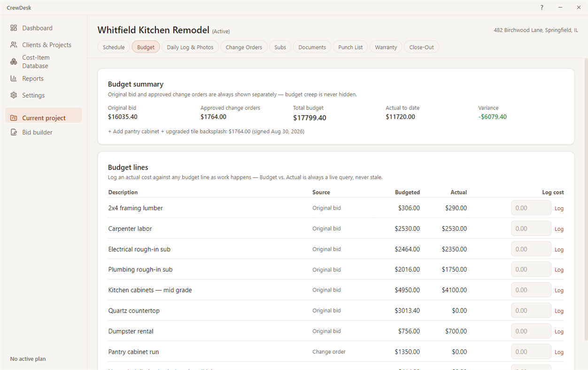Click the Variance value -$6079.40
Screen dimensions: 588x370
point(492,117)
